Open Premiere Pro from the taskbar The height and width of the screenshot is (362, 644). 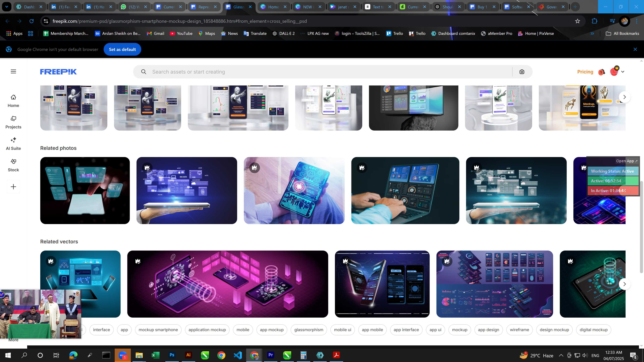pyautogui.click(x=271, y=355)
